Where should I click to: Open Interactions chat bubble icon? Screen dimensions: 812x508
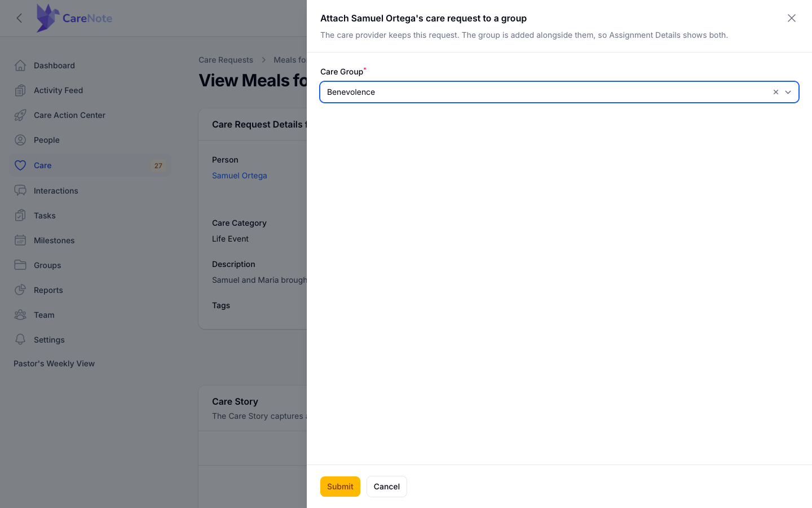(20, 191)
